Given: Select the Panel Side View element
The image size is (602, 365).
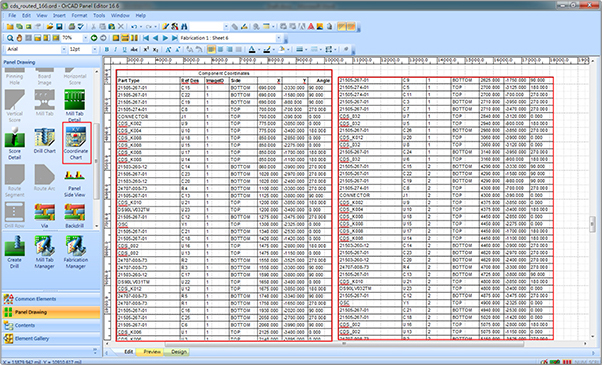Looking at the screenshot, I should click(x=74, y=183).
